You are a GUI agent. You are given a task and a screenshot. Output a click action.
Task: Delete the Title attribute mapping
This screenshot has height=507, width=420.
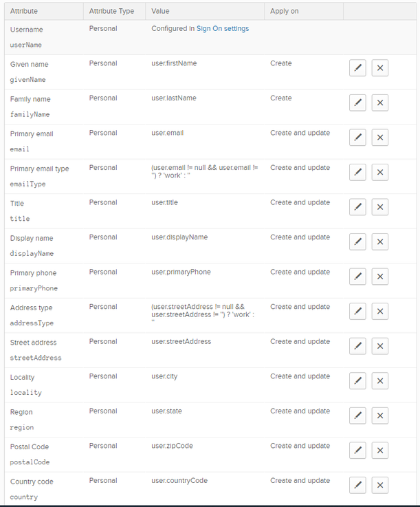[380, 207]
